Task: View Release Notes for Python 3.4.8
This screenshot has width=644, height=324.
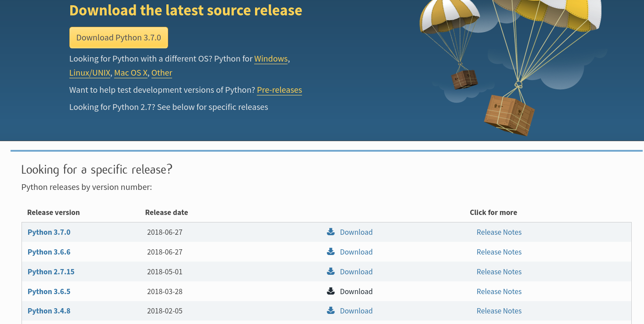Action: tap(499, 311)
